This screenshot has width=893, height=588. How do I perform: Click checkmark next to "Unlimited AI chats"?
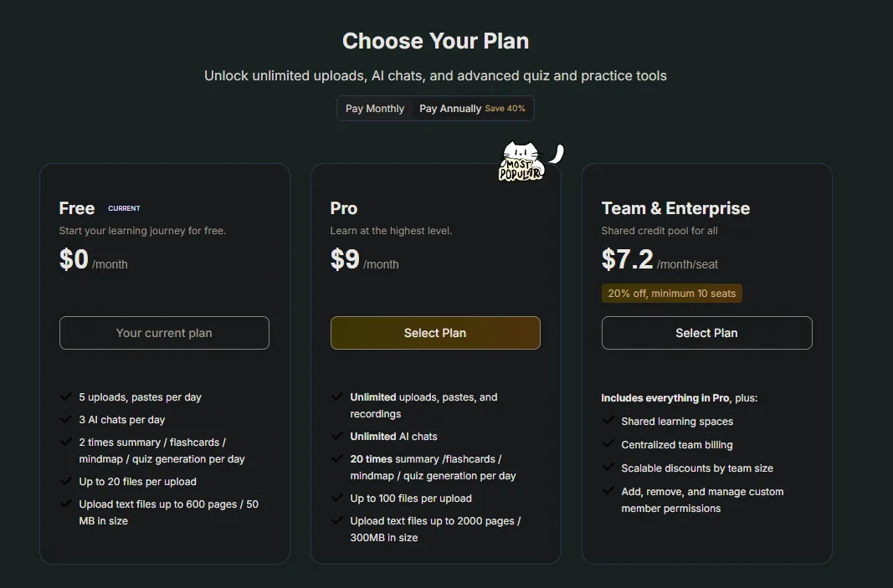(337, 436)
